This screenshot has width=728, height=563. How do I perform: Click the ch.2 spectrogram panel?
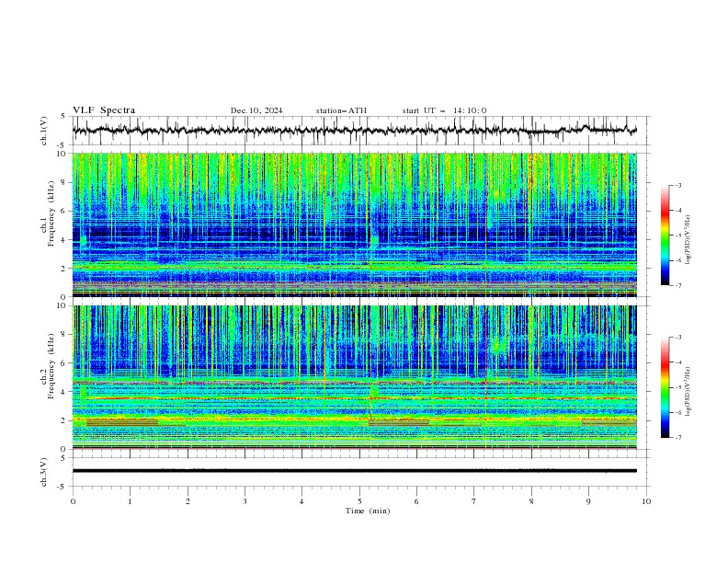355,377
